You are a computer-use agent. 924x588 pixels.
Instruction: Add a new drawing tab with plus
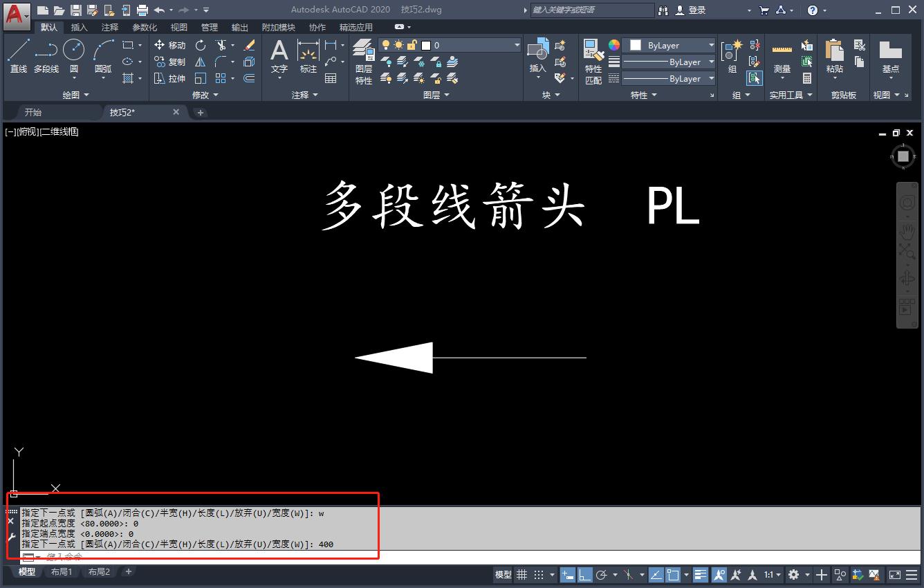click(x=201, y=112)
